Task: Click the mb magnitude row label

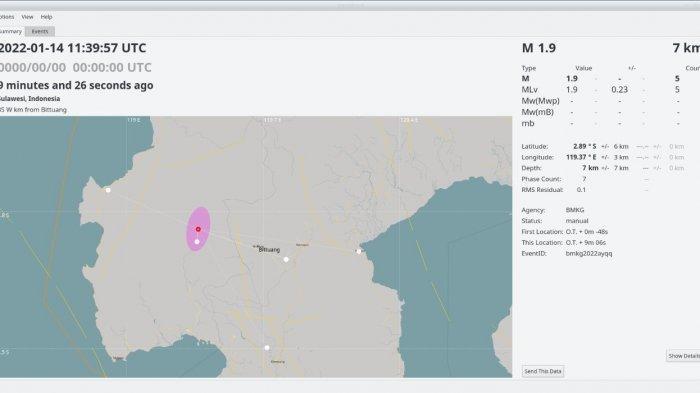Action: click(528, 123)
